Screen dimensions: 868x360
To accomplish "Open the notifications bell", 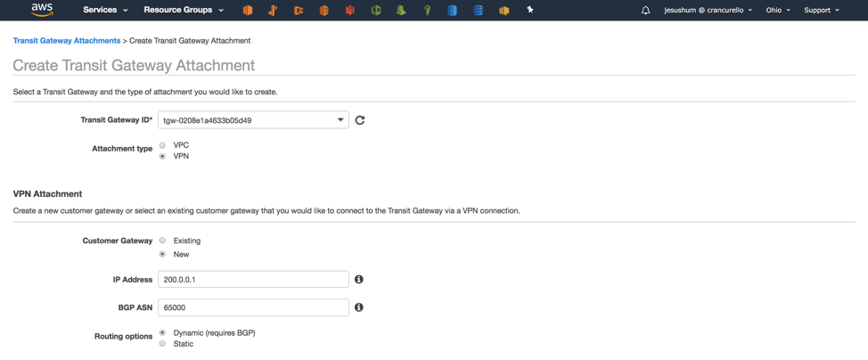I will pyautogui.click(x=645, y=10).
